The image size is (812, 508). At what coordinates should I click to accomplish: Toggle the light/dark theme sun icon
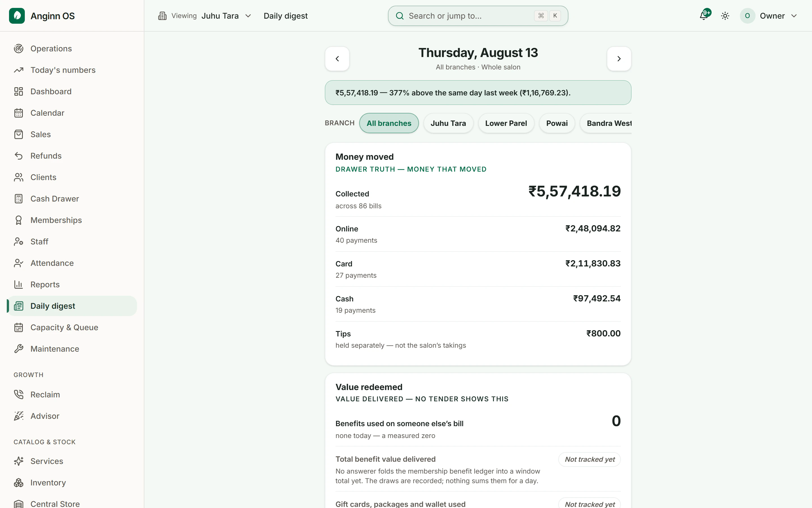[725, 16]
